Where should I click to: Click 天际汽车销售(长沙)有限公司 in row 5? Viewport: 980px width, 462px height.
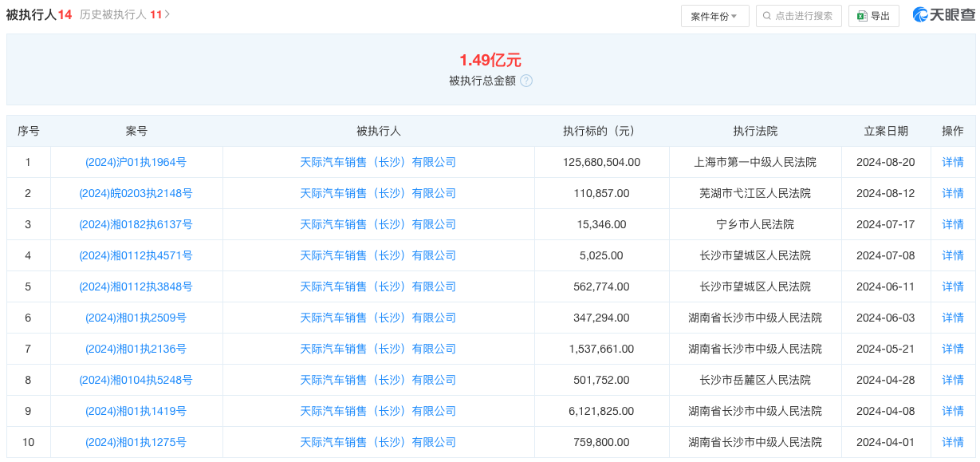click(x=378, y=286)
